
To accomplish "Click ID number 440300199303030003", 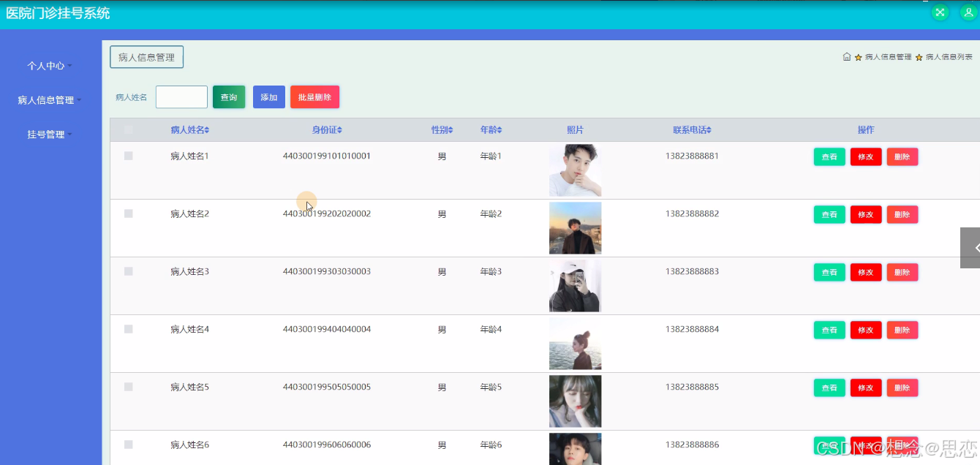I will click(x=327, y=271).
